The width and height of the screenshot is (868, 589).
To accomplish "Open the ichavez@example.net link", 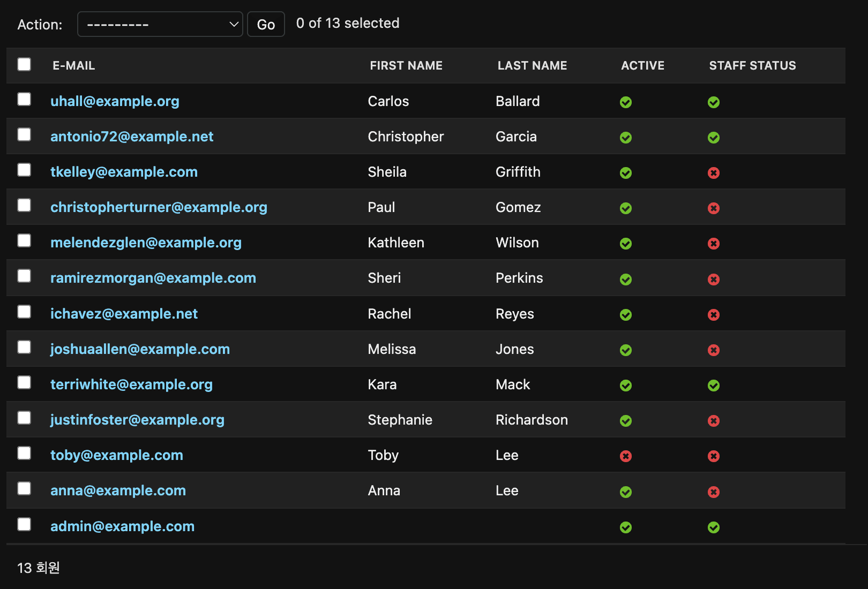I will (124, 314).
